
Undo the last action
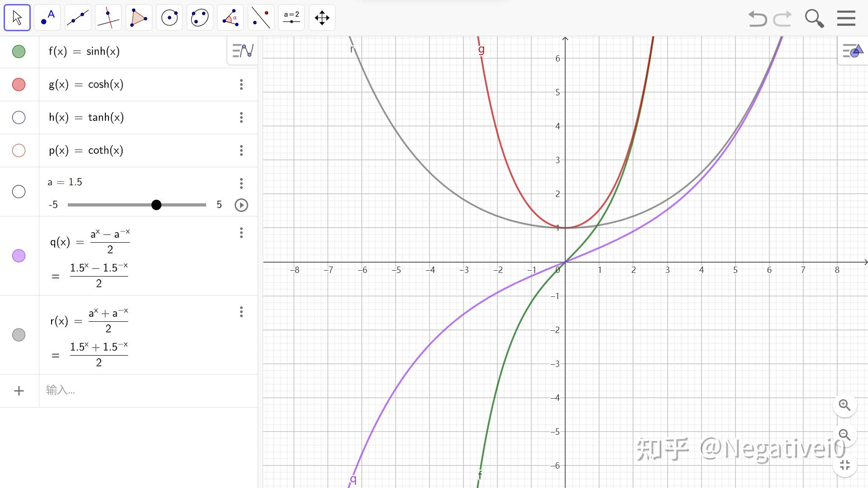coord(757,19)
